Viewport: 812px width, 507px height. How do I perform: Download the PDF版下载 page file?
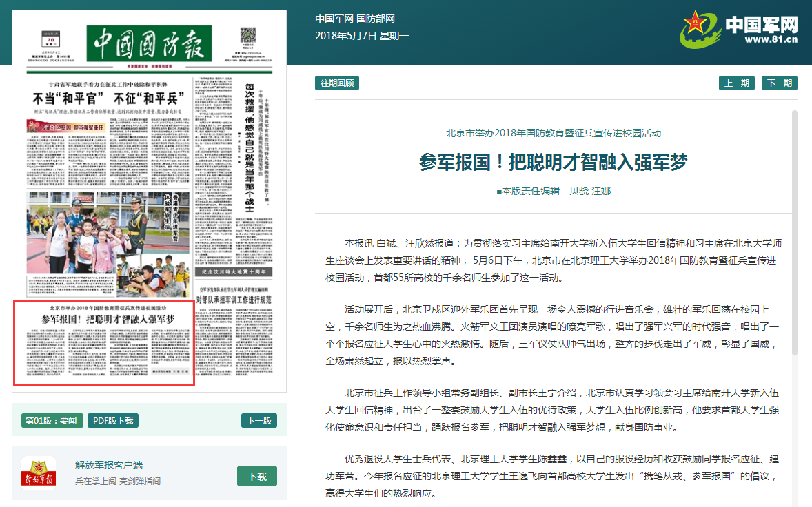click(113, 420)
